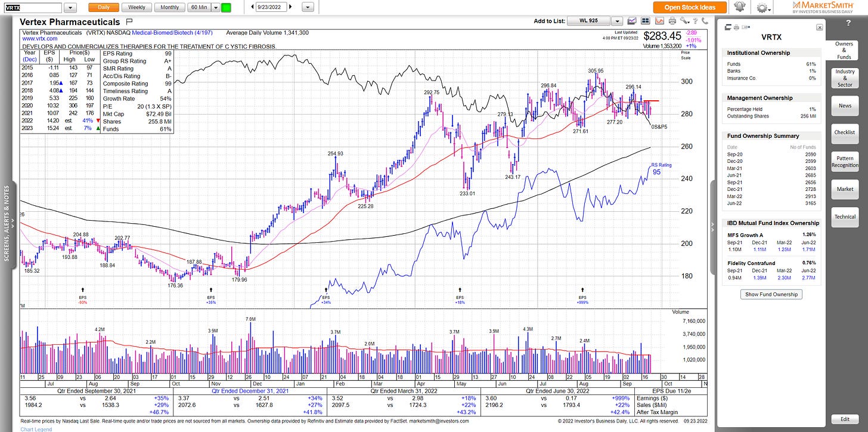Viewport: 868px width, 432px height.
Task: Select the Weekly chart interval
Action: pos(137,7)
